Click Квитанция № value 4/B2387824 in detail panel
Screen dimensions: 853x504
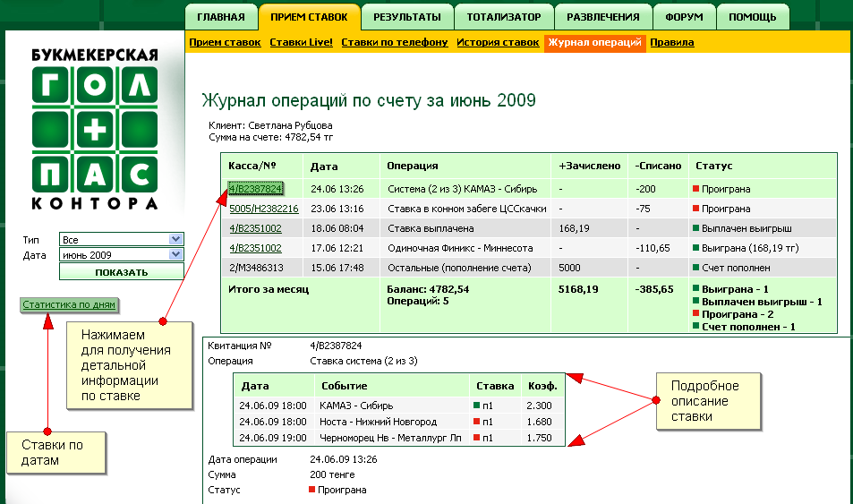[336, 346]
